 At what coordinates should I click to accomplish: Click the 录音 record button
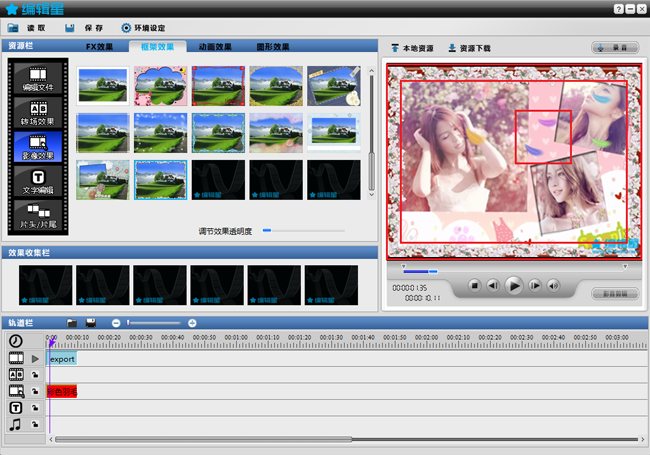coord(616,47)
